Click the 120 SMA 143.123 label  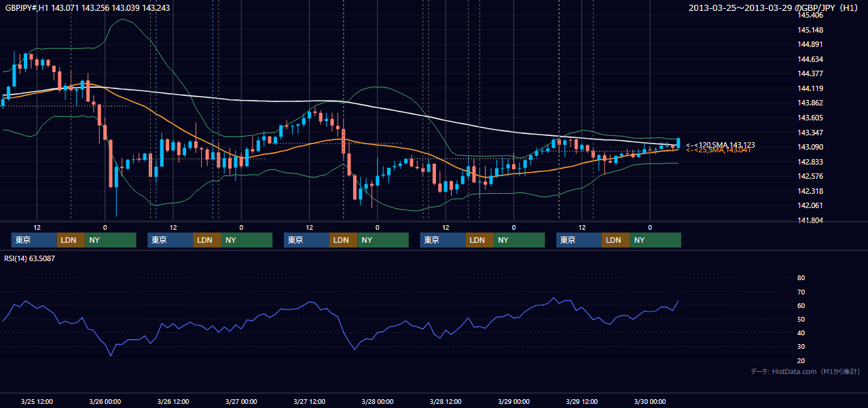[x=721, y=145]
